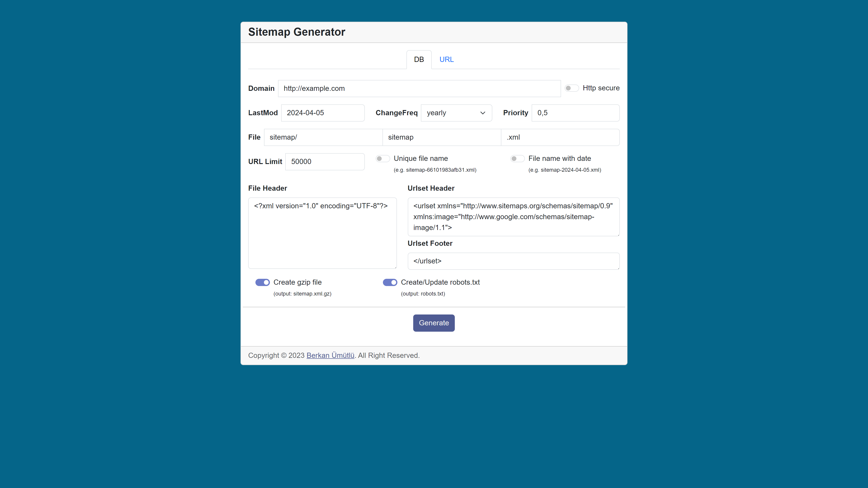
Task: Click the Generate button
Action: click(x=434, y=322)
